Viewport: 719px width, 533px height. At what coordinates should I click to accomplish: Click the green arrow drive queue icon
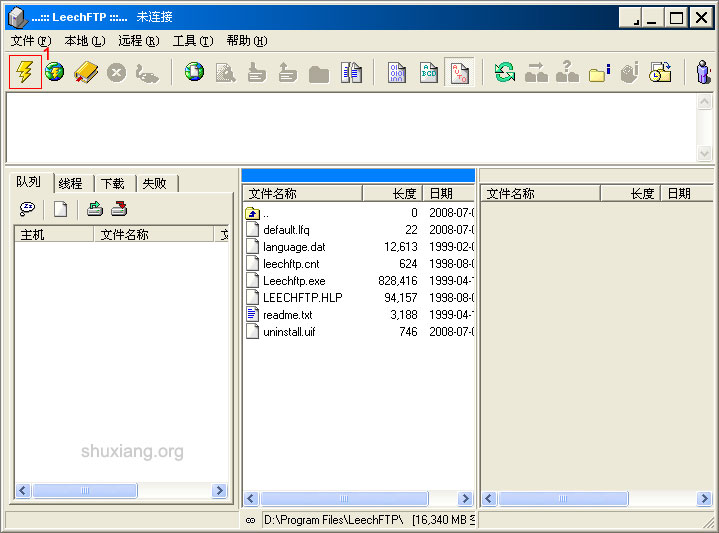click(x=95, y=209)
